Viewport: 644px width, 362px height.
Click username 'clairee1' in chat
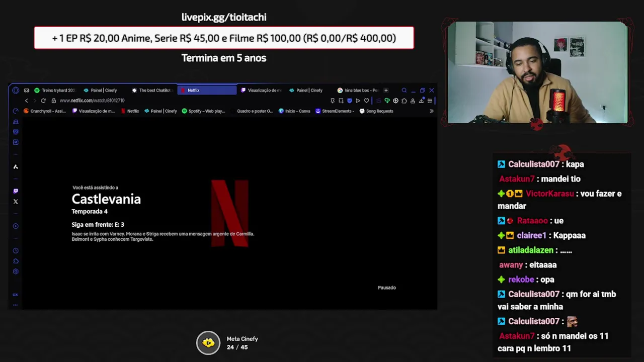click(x=531, y=235)
